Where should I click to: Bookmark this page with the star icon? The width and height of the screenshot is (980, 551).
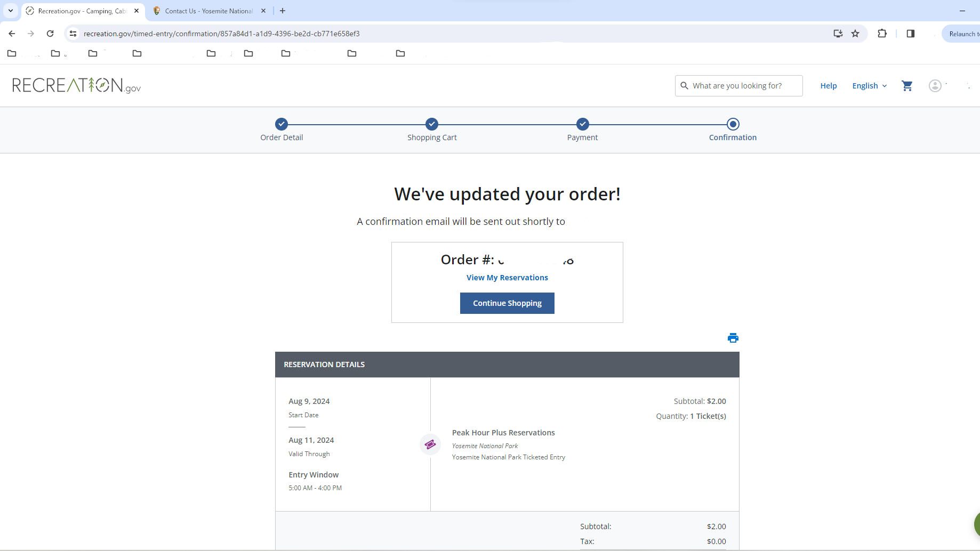[x=855, y=34]
